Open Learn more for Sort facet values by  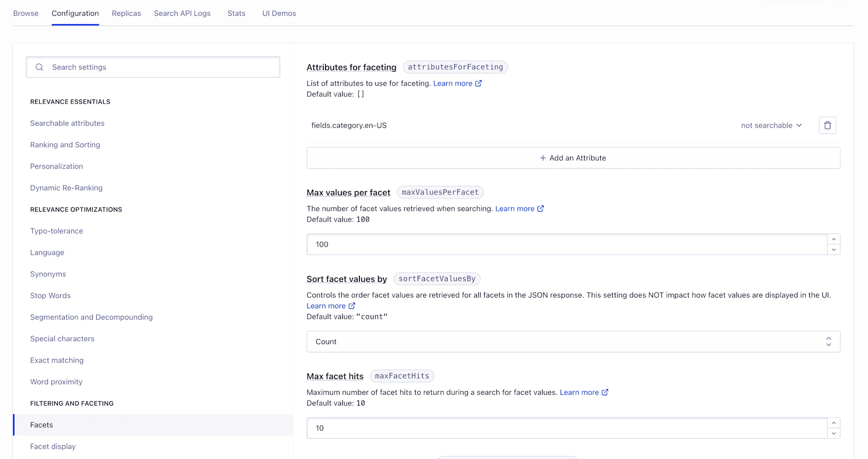pos(326,306)
